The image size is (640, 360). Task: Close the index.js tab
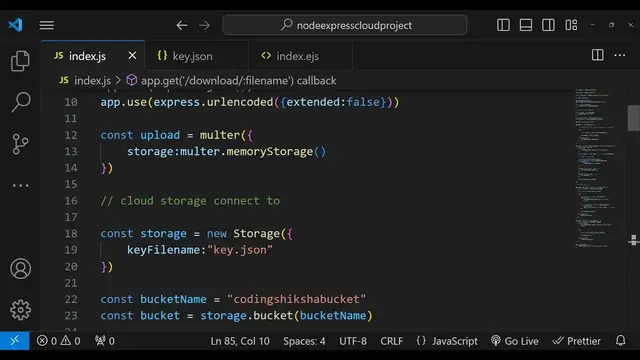pos(132,56)
